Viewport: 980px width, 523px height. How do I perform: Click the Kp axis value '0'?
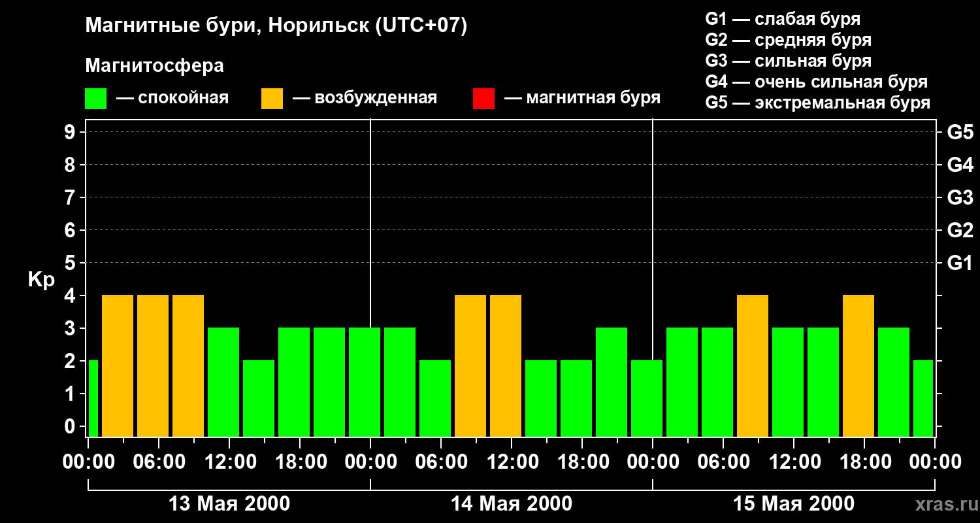click(71, 426)
